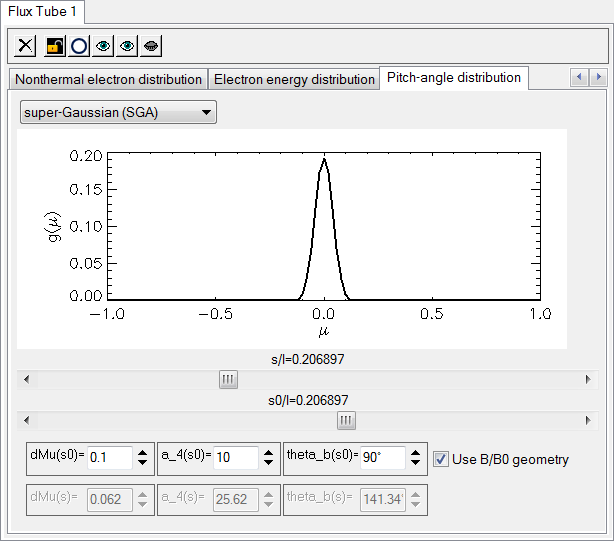Increase theta_b(s0) with the up arrow

tap(415, 453)
